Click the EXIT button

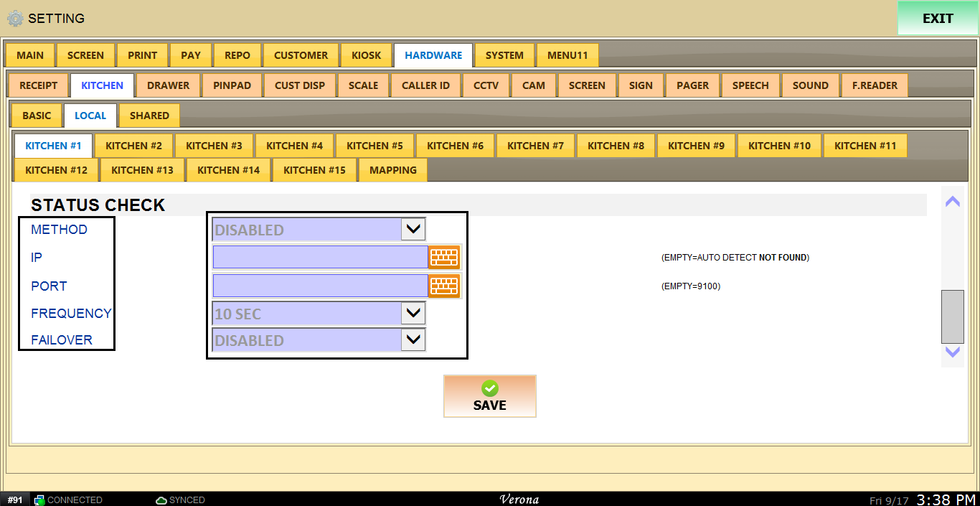pyautogui.click(x=938, y=19)
